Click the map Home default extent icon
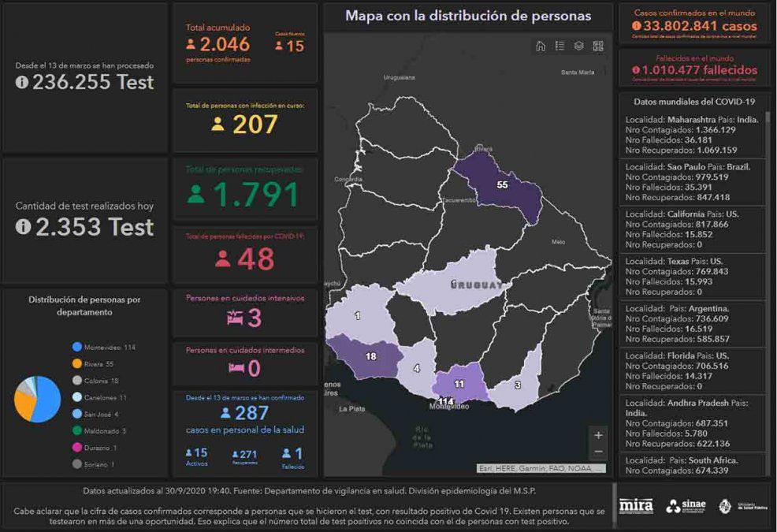777x532 pixels. click(x=541, y=47)
